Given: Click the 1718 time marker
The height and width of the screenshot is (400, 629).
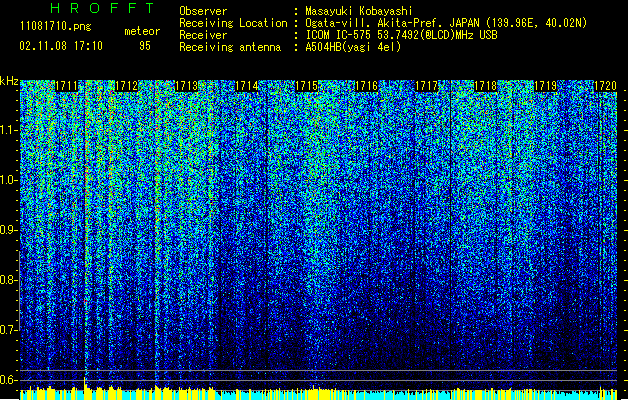Looking at the screenshot, I should click(x=486, y=86).
